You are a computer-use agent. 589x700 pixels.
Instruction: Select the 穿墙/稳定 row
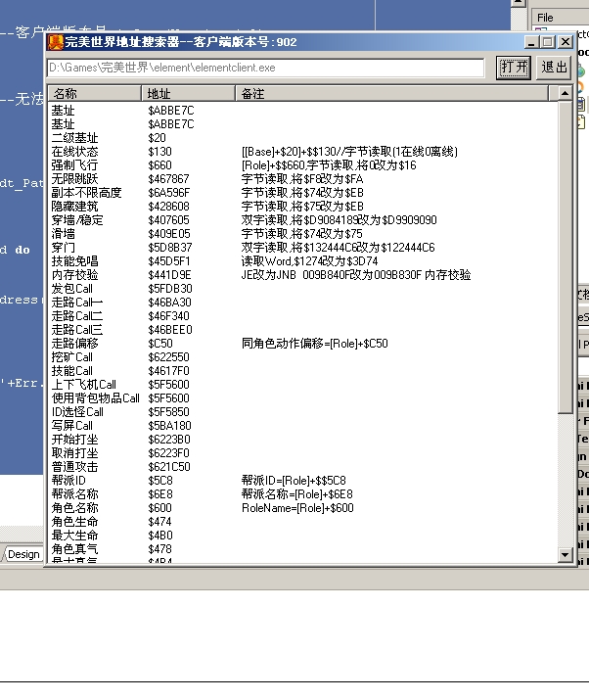click(x=302, y=220)
